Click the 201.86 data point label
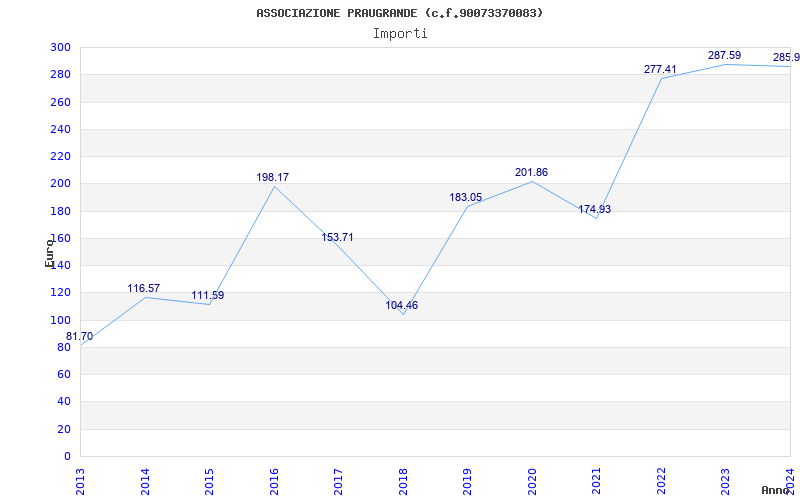 [531, 172]
